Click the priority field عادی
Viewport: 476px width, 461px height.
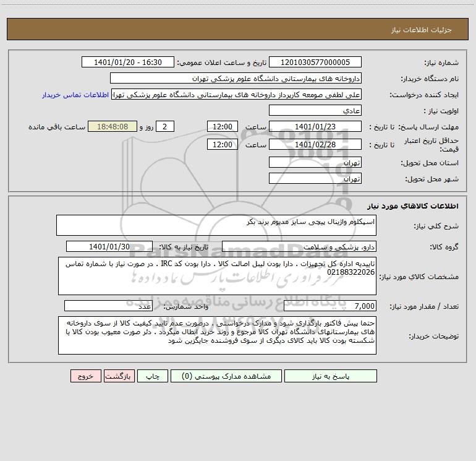(315, 110)
